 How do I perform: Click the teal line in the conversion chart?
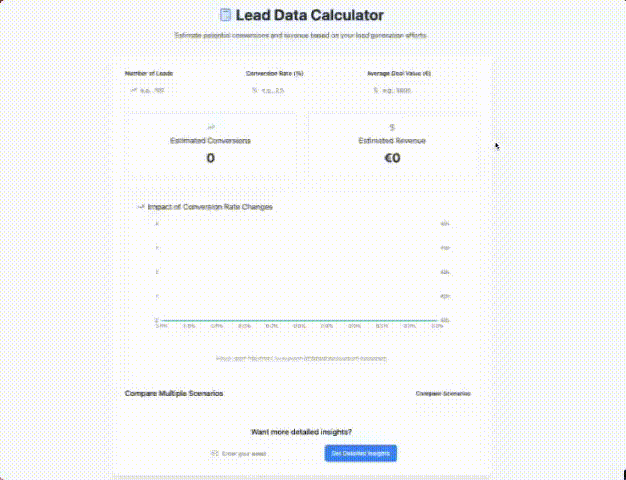(300, 321)
